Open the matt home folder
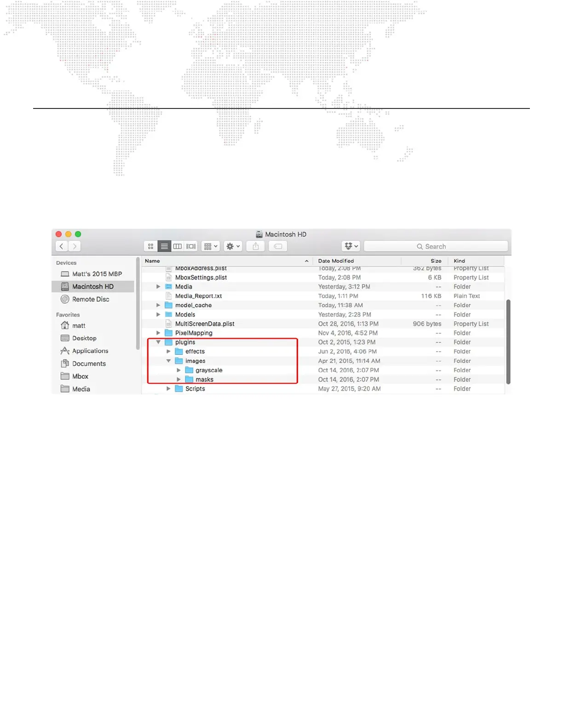 [93, 325]
